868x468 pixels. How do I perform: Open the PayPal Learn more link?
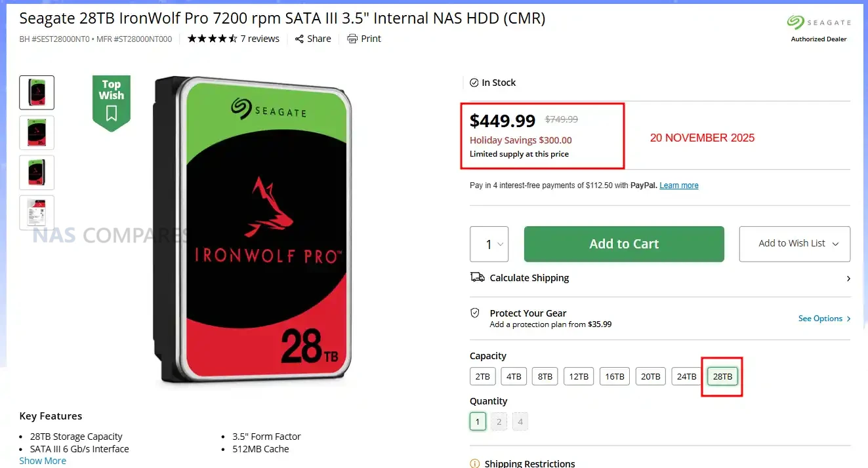click(x=678, y=185)
